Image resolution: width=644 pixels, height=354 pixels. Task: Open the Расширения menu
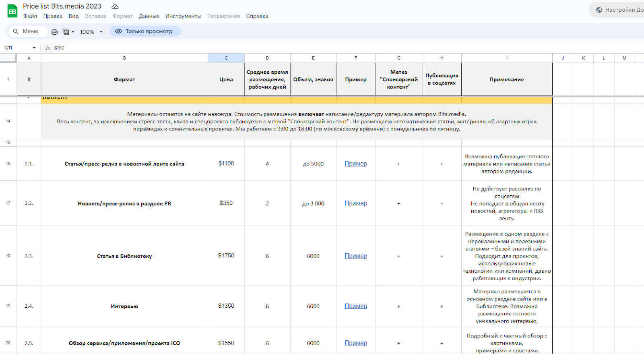tap(223, 16)
